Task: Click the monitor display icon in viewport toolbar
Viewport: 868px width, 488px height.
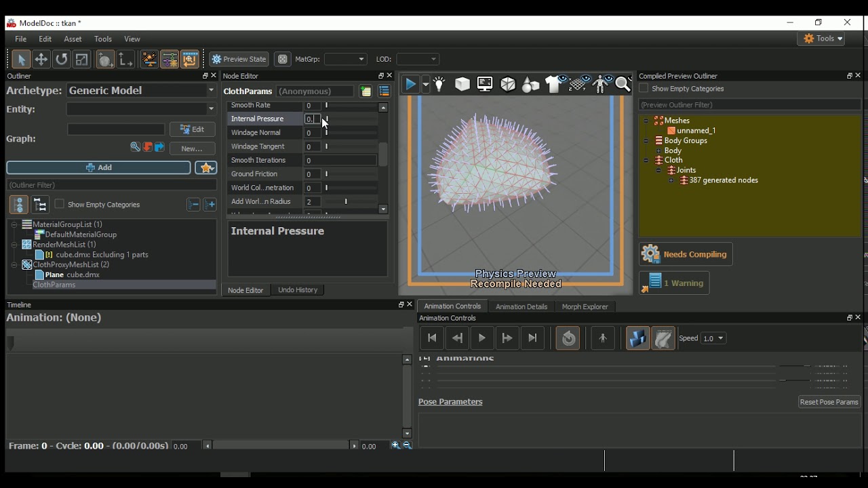Action: pos(485,84)
